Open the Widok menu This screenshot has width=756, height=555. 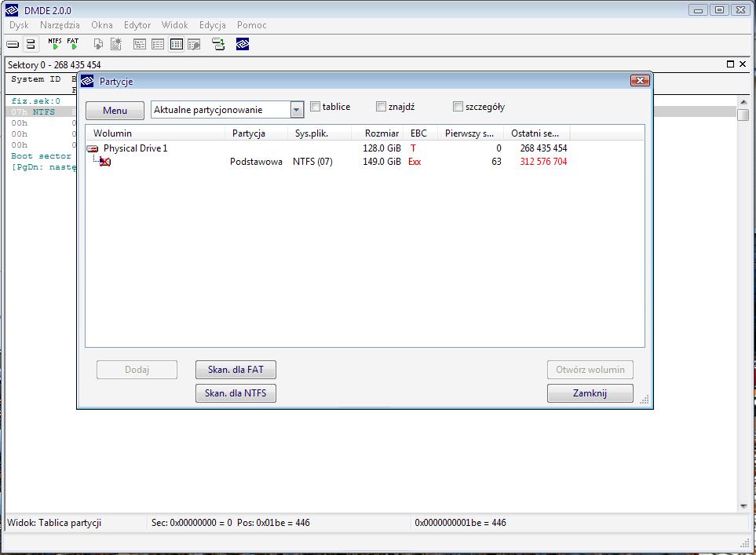click(174, 25)
